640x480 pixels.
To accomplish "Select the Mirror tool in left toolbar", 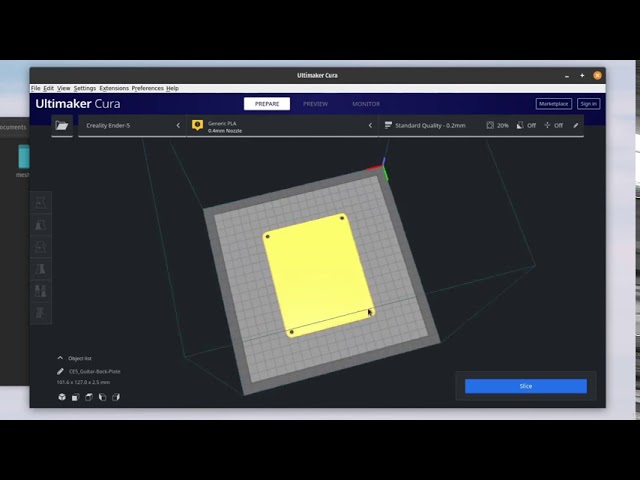I will [x=40, y=269].
